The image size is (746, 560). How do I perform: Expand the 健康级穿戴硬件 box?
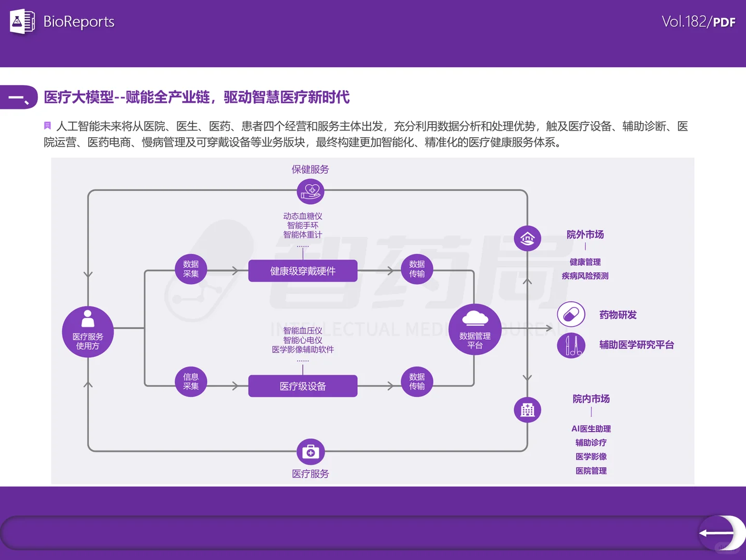tap(303, 270)
